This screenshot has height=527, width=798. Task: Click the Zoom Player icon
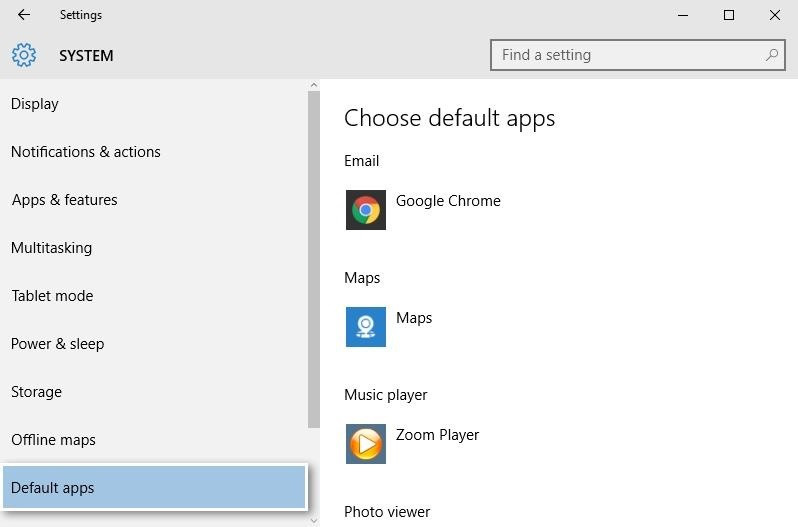[x=366, y=444]
